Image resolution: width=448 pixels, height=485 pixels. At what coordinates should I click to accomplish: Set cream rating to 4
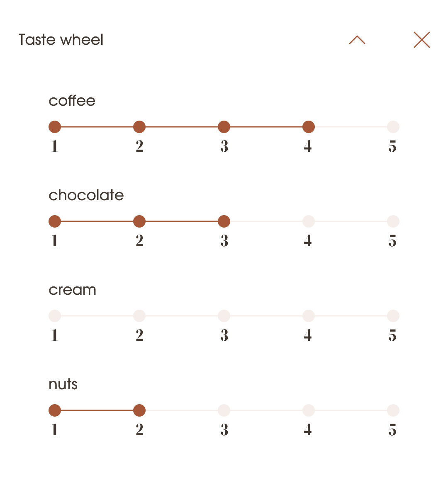point(308,315)
